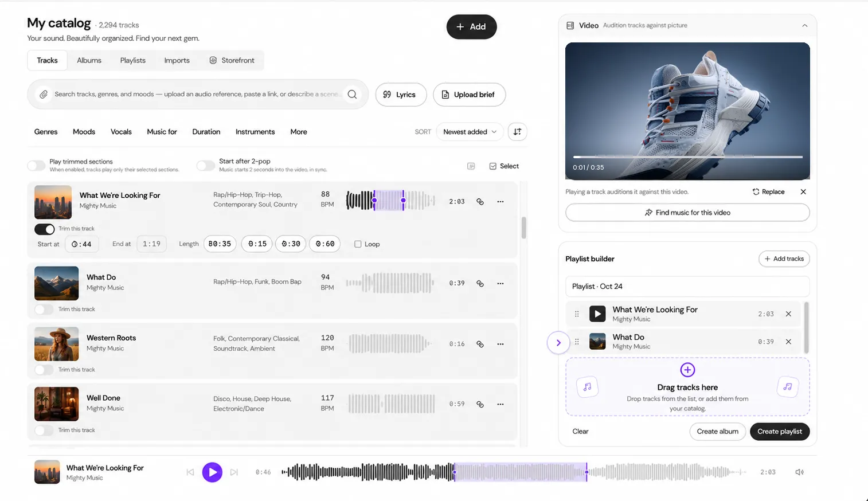
Task: Click the Upload brief button
Action: (x=469, y=95)
